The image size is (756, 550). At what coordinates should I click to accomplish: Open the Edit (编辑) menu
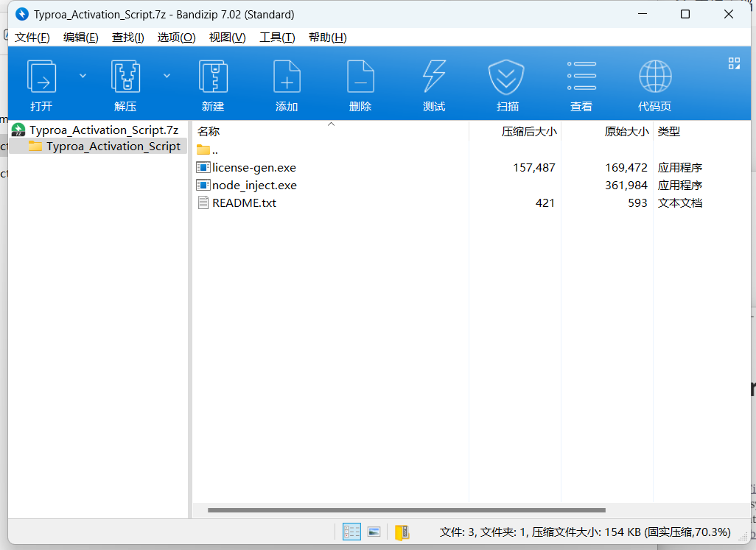pos(81,38)
